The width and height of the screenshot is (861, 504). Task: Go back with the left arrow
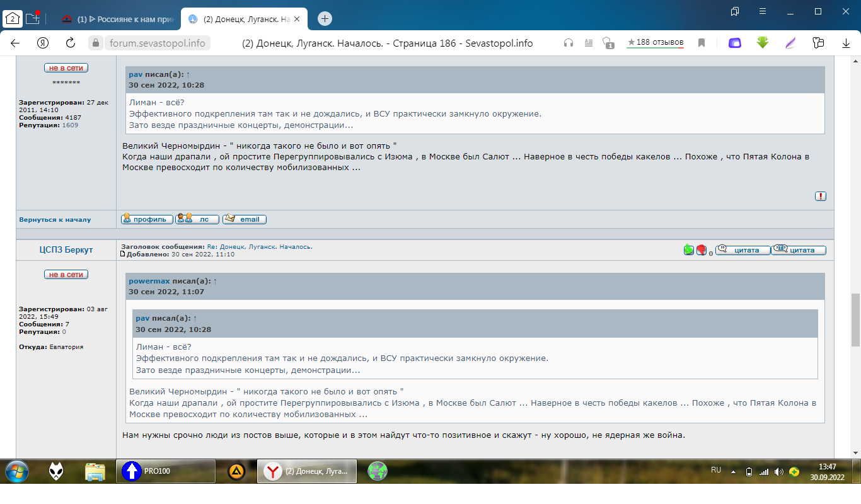[15, 43]
